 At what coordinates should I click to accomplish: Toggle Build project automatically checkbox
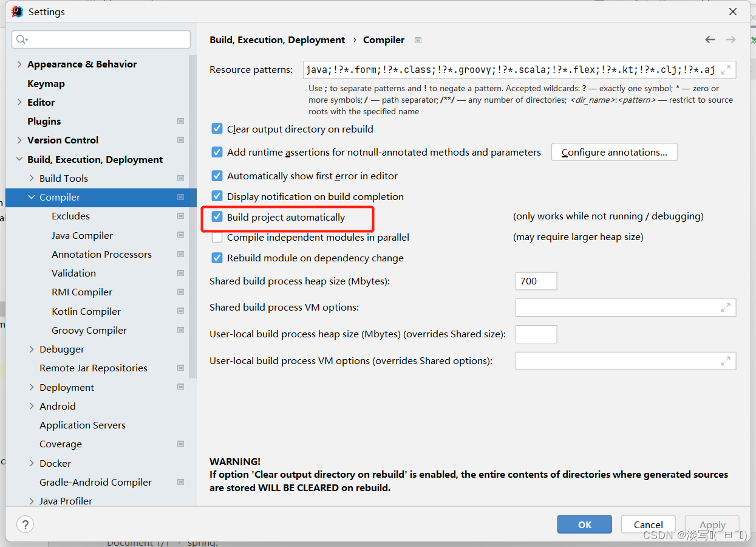pyautogui.click(x=217, y=217)
